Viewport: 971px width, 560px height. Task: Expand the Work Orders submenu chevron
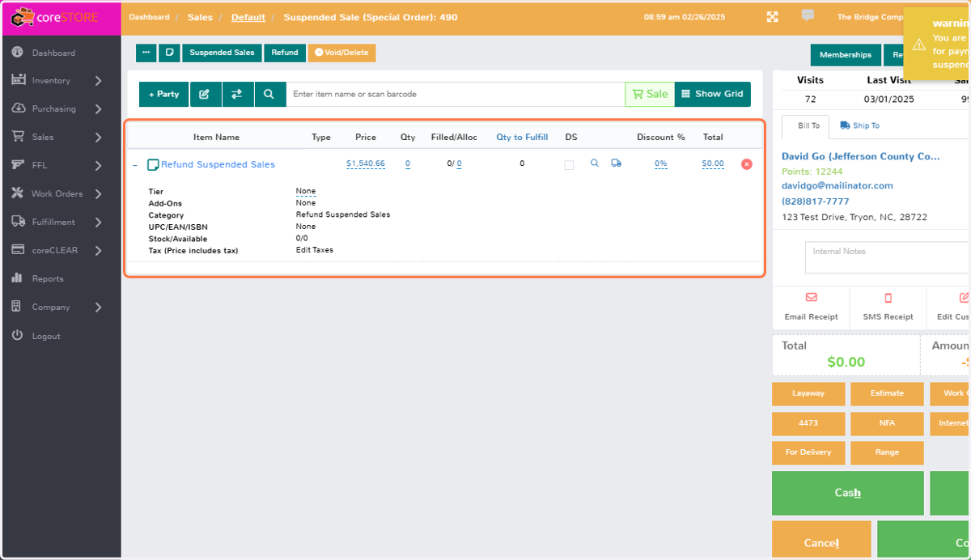[98, 194]
